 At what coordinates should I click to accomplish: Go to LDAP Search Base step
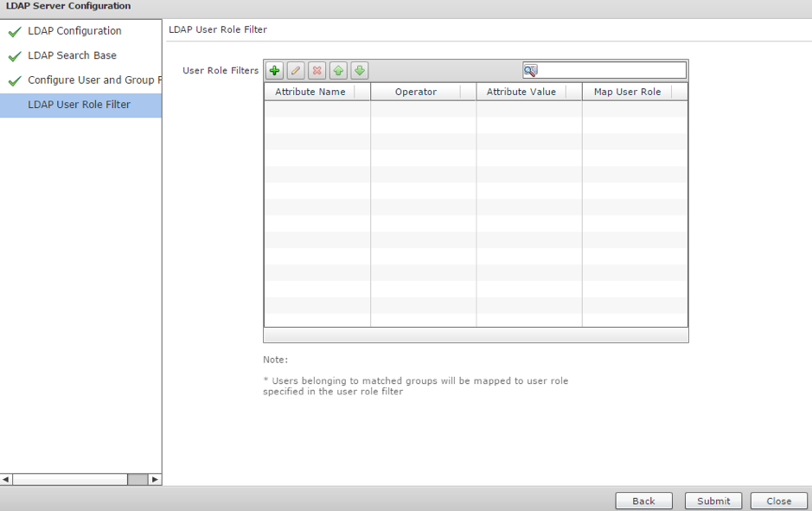click(x=72, y=55)
